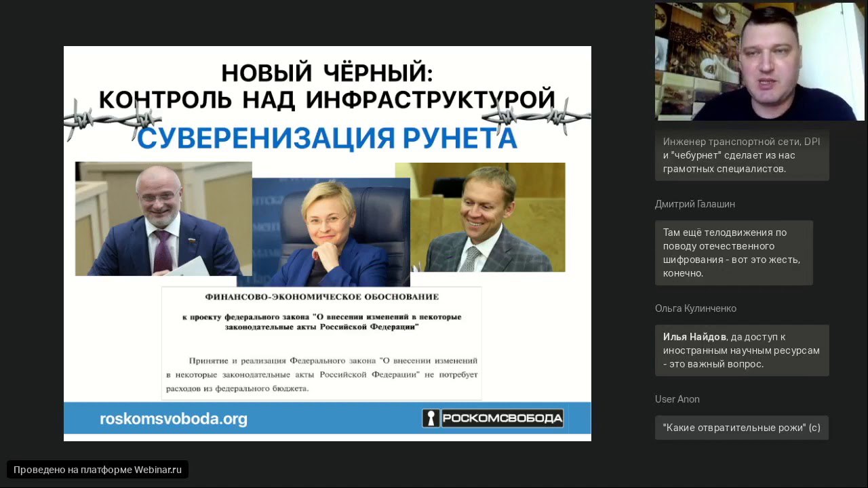Click the mention 'Илья Найдов' in the chat
868x488 pixels.
(x=694, y=337)
